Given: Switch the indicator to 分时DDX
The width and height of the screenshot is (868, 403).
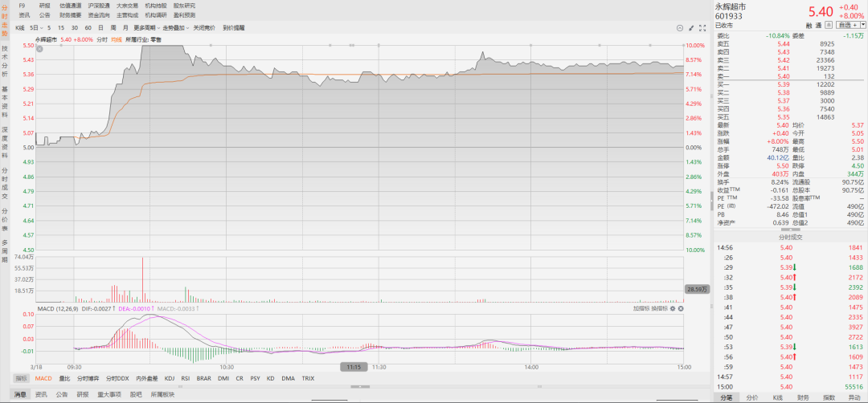Looking at the screenshot, I should pos(117,379).
